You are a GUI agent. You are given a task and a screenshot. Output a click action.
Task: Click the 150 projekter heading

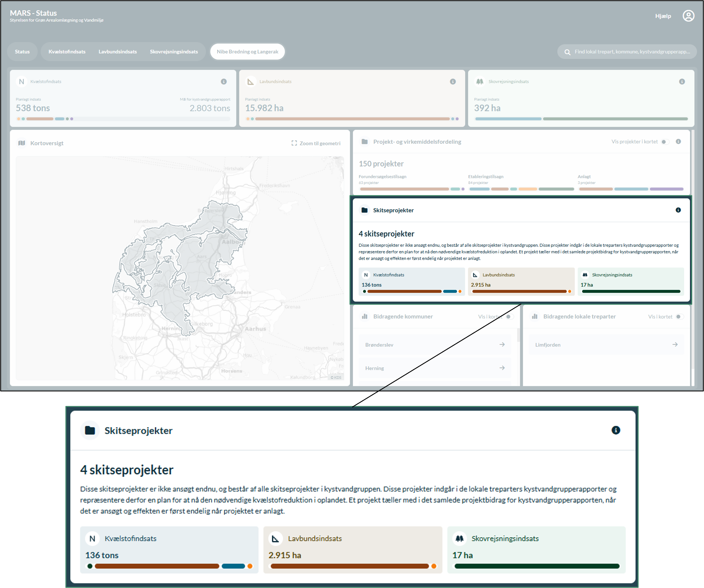click(x=381, y=164)
